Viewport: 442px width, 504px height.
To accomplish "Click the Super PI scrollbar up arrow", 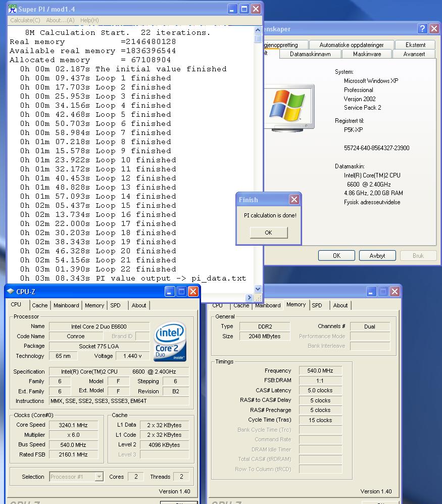I will click(x=258, y=30).
